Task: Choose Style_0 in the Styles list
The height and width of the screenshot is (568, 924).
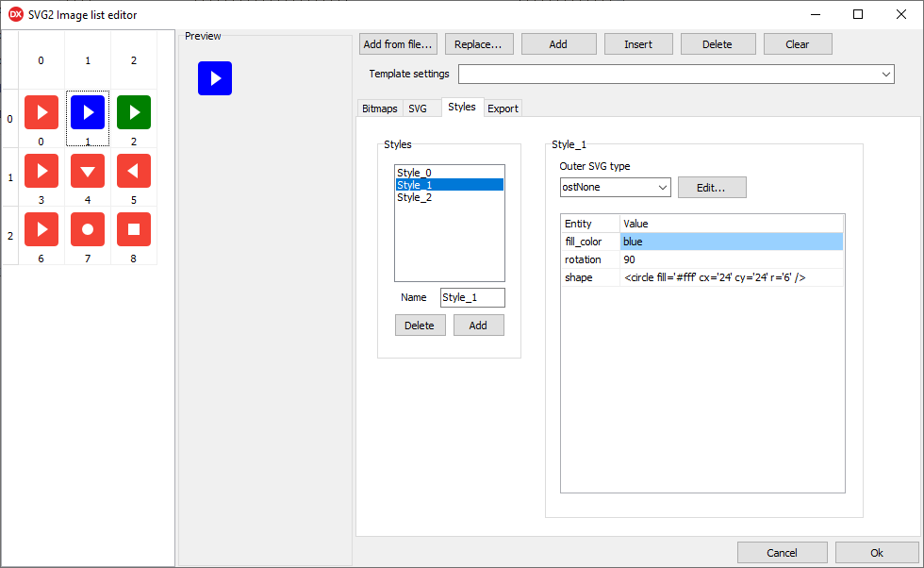Action: pyautogui.click(x=415, y=173)
